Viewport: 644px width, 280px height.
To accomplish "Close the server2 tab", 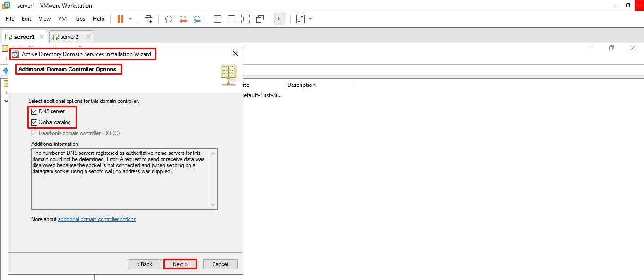I will click(88, 36).
